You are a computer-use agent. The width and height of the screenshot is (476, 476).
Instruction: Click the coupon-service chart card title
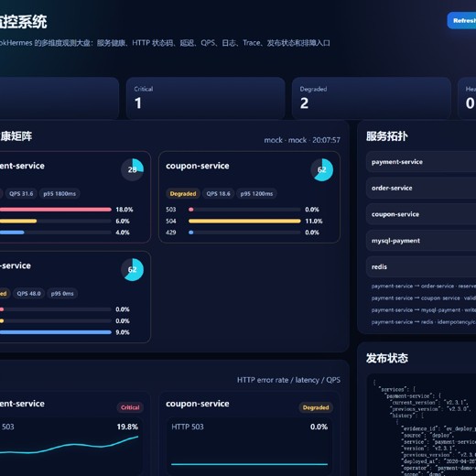[x=198, y=404]
